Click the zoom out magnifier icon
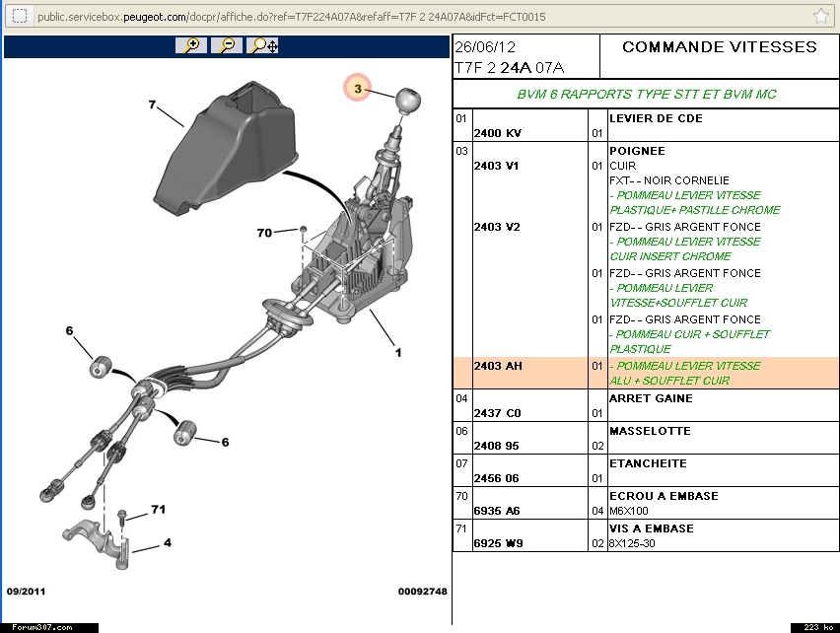 tap(227, 45)
